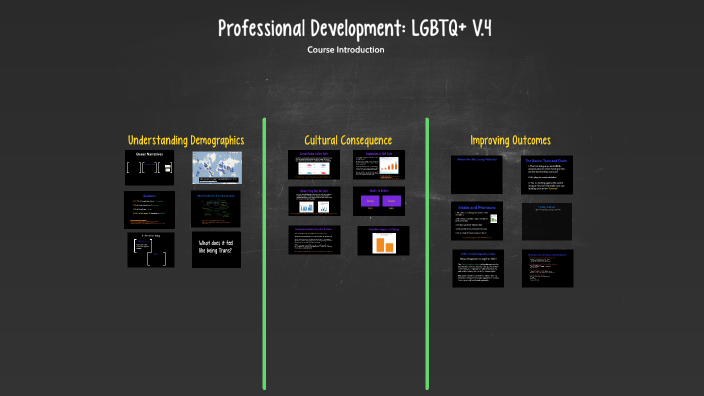
Task: Open the slide with two purple boxes
Action: pyautogui.click(x=379, y=201)
